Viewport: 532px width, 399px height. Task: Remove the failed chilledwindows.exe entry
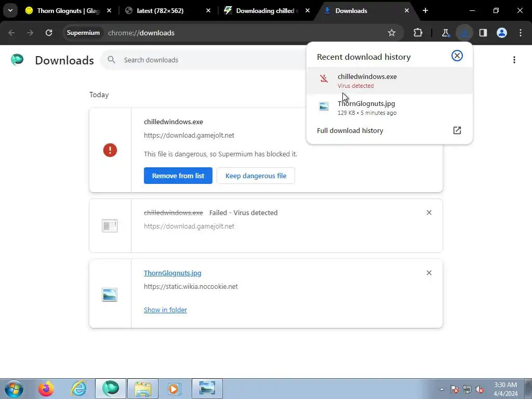429,212
